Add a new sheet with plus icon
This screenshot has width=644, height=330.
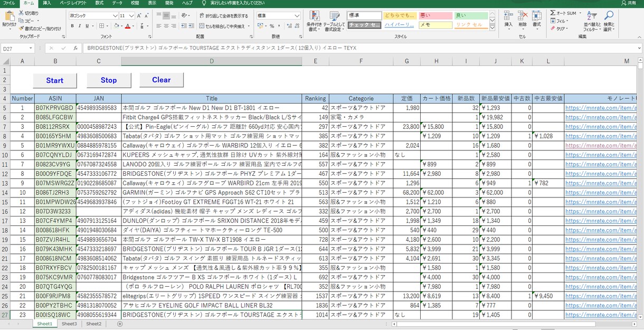click(120, 324)
